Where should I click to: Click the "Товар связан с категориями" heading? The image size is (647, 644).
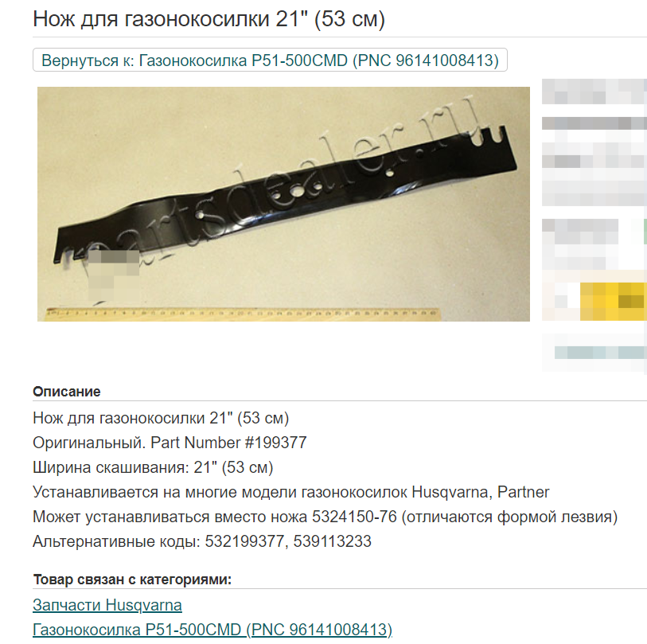132,580
